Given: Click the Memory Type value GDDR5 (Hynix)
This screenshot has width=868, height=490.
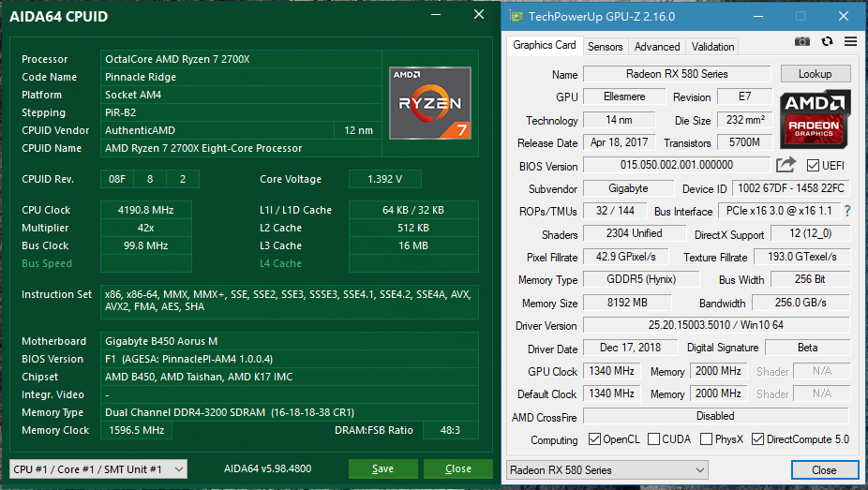Looking at the screenshot, I should (x=641, y=279).
